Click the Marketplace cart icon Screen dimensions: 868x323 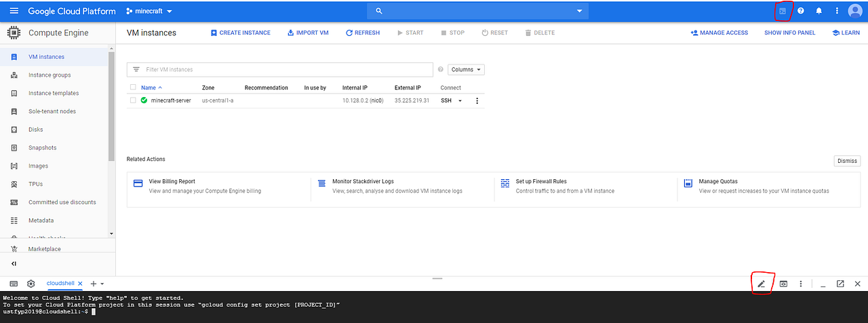[14, 249]
